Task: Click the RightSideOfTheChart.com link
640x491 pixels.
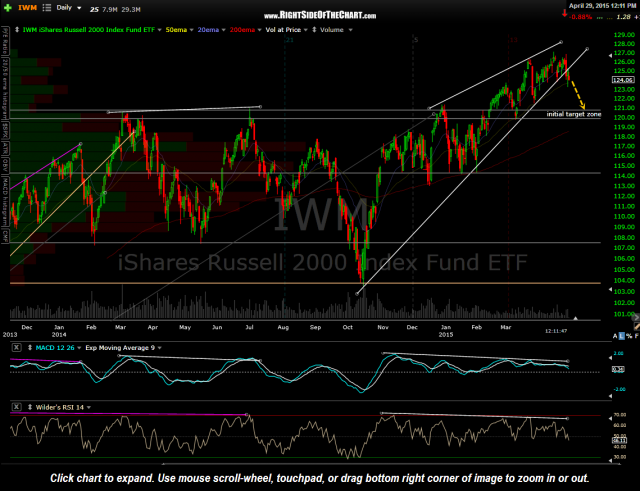Action: (x=320, y=16)
